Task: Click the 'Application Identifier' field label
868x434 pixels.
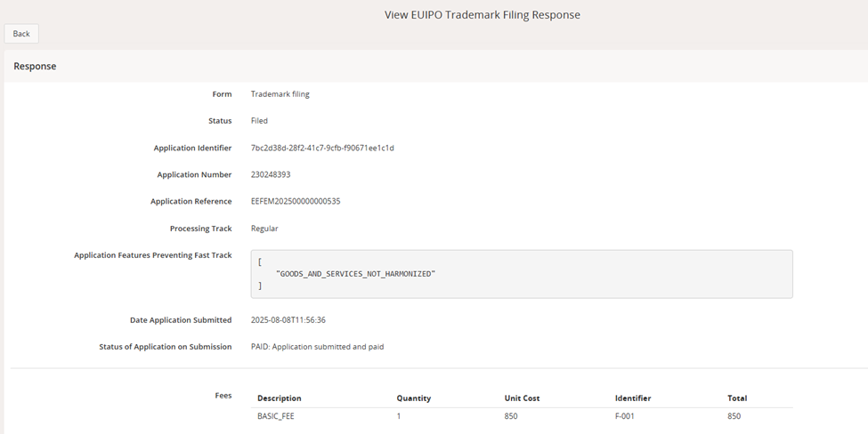Action: tap(192, 148)
